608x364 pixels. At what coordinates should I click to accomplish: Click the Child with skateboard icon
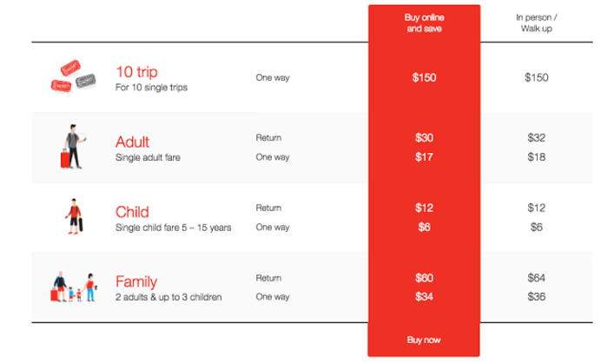(74, 216)
